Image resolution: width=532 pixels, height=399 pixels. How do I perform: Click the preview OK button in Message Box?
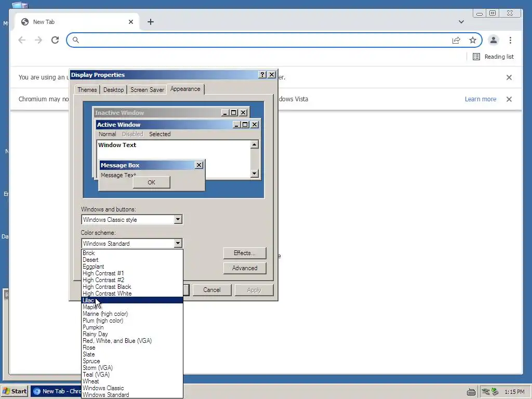coord(151,182)
